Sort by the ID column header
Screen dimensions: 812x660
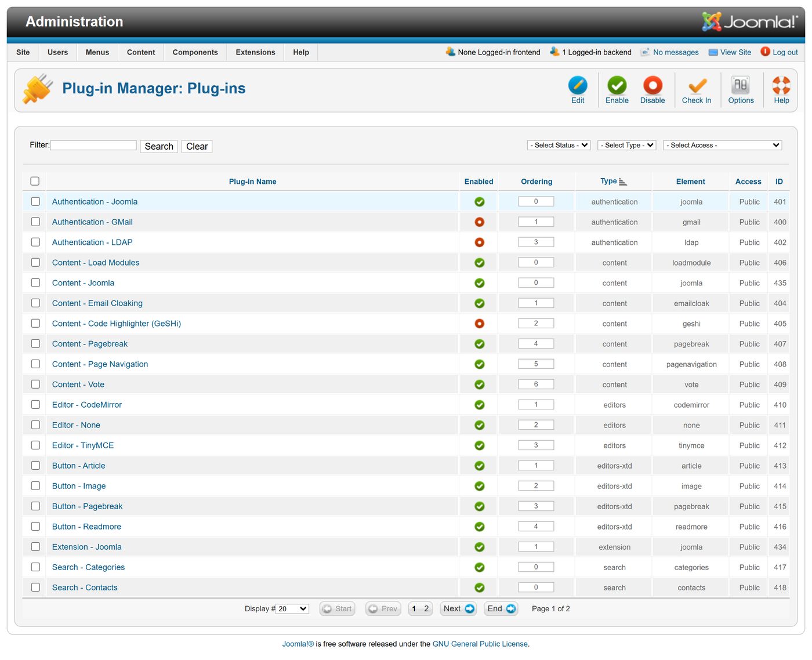779,182
